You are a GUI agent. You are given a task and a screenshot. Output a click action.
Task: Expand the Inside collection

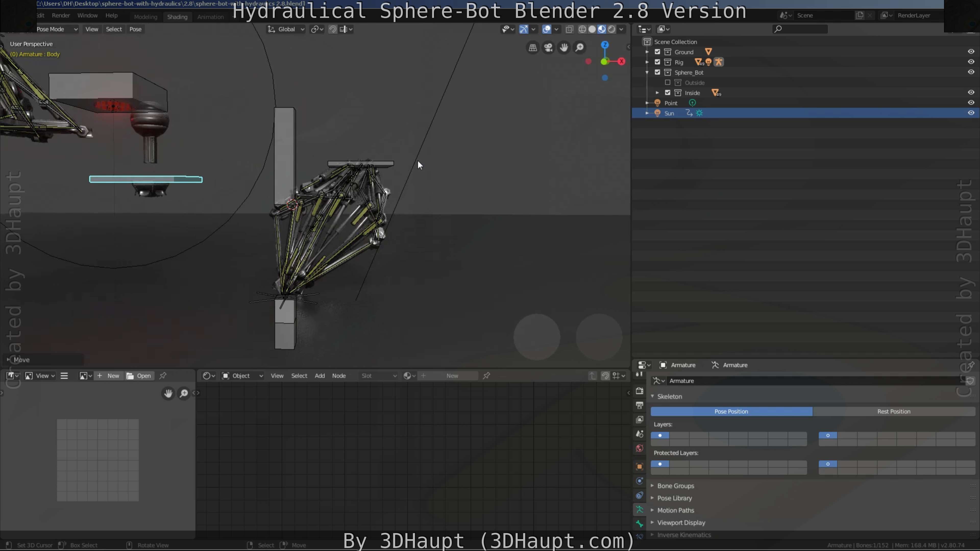(x=657, y=93)
